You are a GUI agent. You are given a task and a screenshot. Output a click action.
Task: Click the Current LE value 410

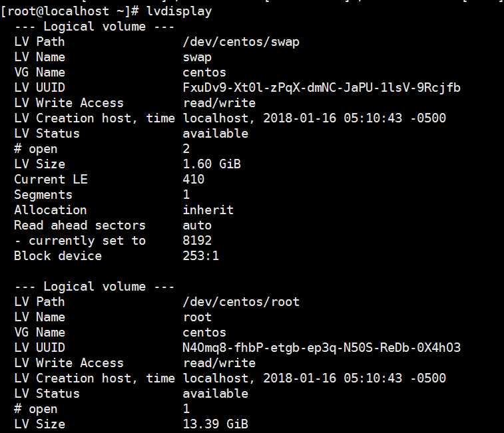194,179
